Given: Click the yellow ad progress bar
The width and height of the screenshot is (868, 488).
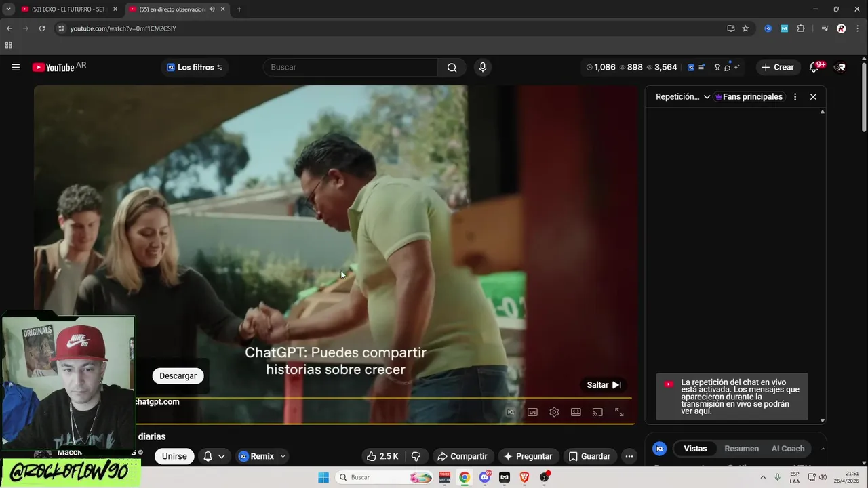Looking at the screenshot, I should coord(383,399).
